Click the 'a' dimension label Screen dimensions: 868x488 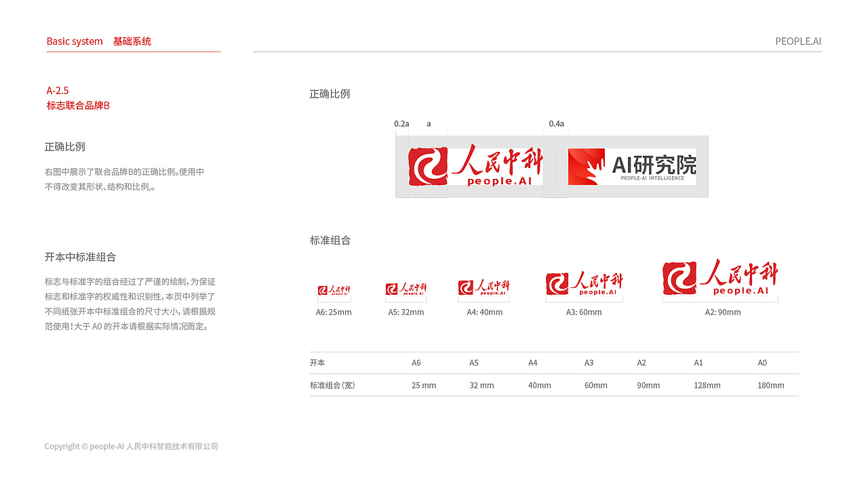[429, 124]
